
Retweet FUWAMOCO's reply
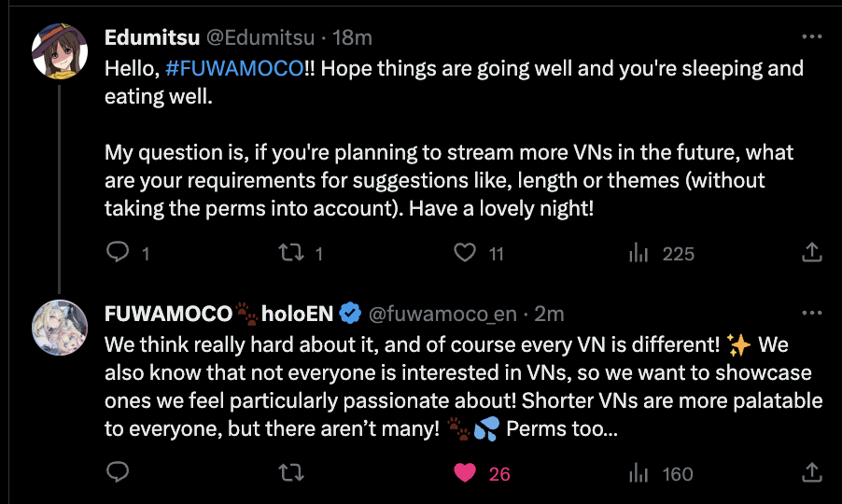[292, 473]
